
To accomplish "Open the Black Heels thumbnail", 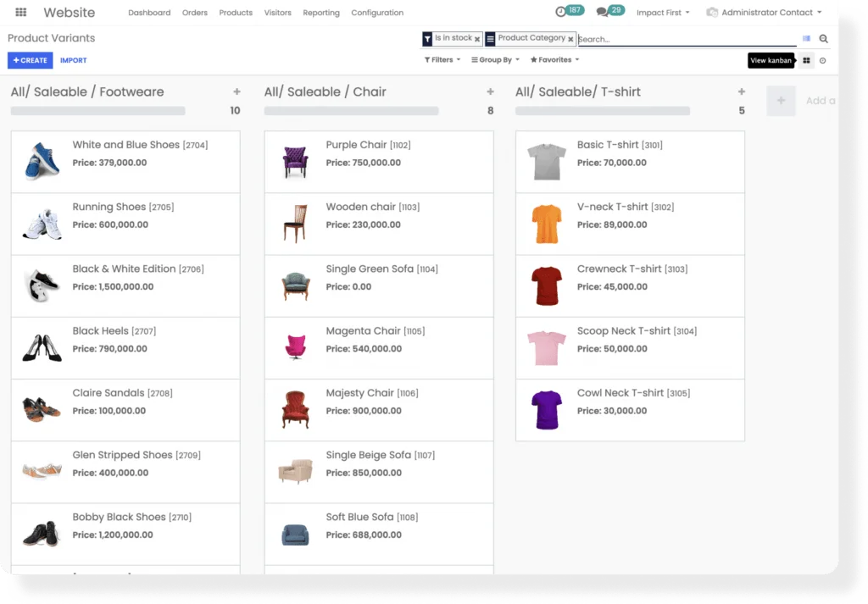I will (x=42, y=348).
